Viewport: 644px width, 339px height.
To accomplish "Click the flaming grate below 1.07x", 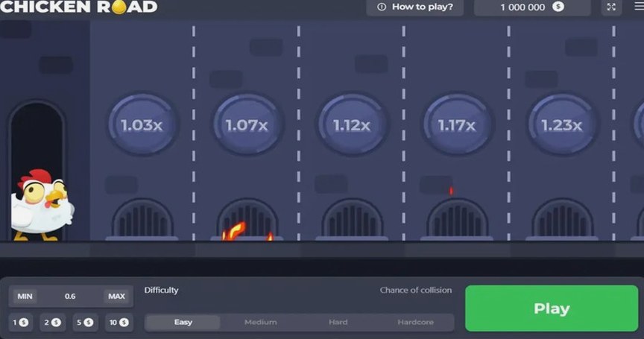I will pos(247,219).
